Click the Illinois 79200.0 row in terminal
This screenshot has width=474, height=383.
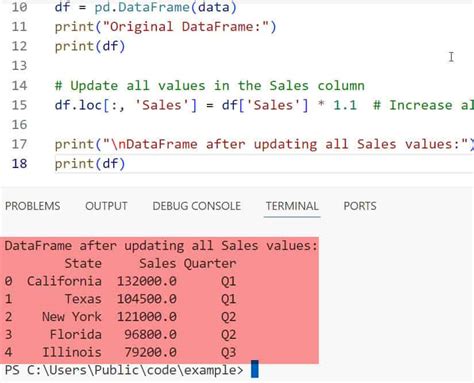[120, 352]
